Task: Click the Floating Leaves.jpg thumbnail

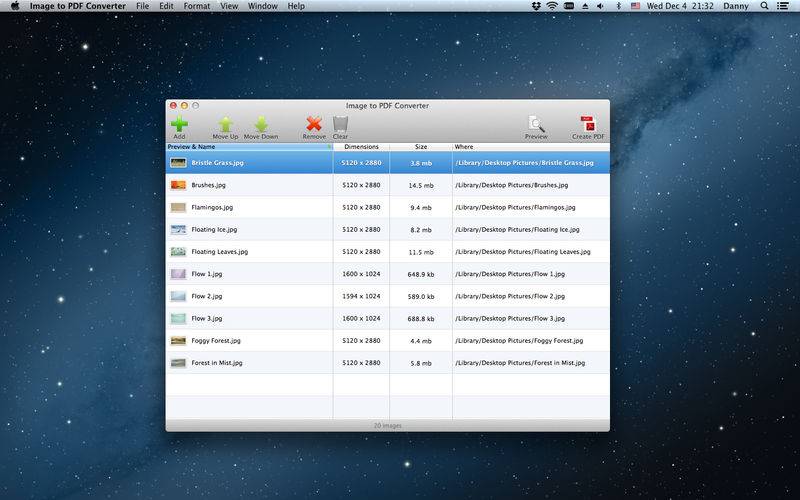Action: pyautogui.click(x=178, y=252)
